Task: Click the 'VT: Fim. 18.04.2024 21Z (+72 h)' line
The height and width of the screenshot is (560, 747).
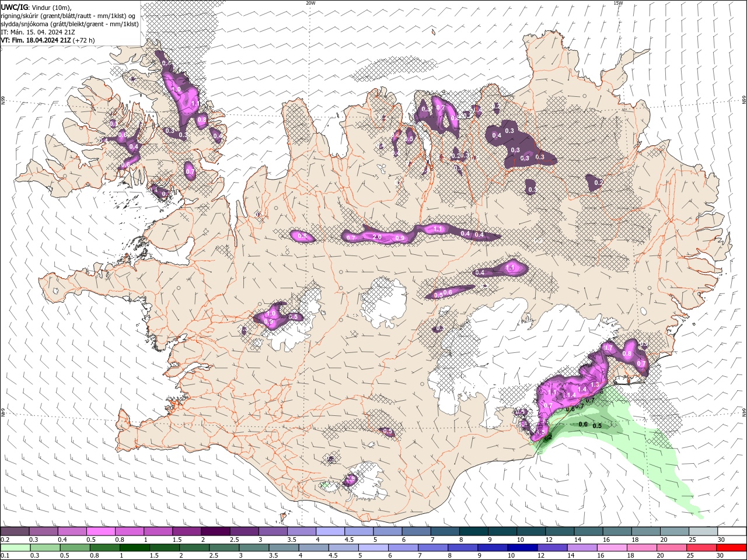Action: pos(48,40)
